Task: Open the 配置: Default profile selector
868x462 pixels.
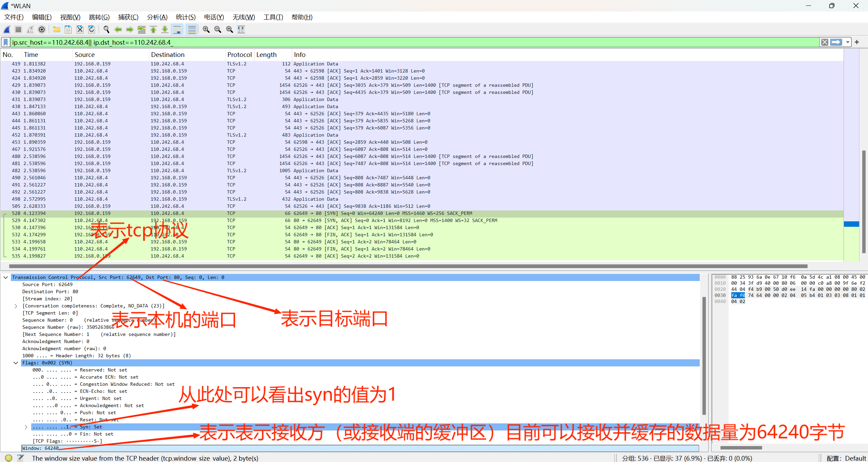Action: [x=846, y=458]
